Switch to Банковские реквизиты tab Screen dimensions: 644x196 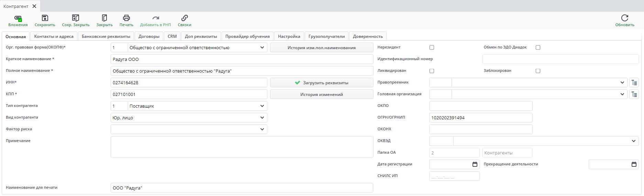(x=106, y=36)
